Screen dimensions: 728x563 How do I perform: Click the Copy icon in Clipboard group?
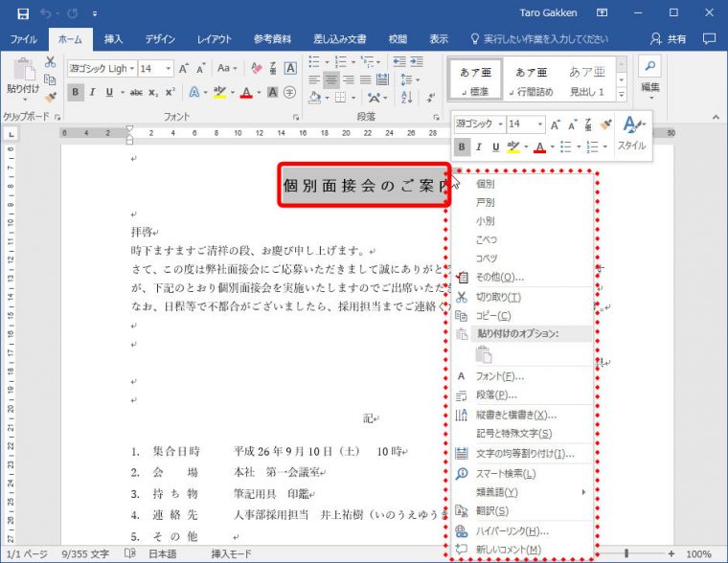click(x=50, y=79)
